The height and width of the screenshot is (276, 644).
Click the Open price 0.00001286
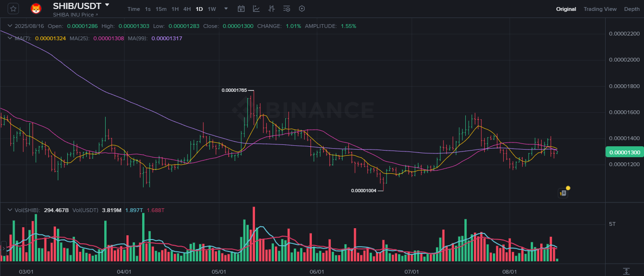[82, 26]
